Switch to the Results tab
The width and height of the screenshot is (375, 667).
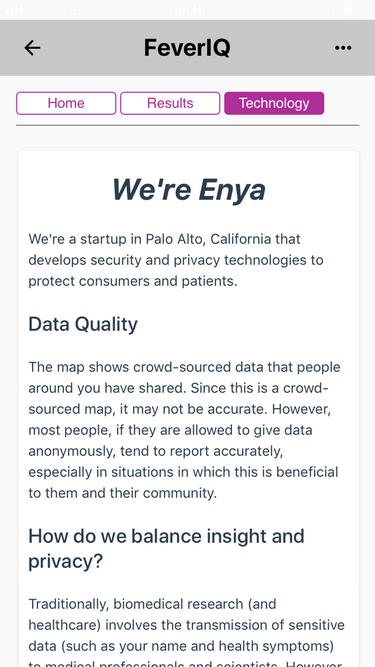coord(170,103)
